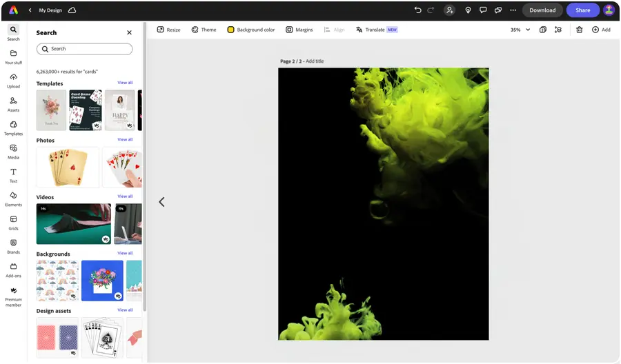The height and width of the screenshot is (364, 621).
Task: Open the zoom level 35% dropdown
Action: [x=520, y=30]
